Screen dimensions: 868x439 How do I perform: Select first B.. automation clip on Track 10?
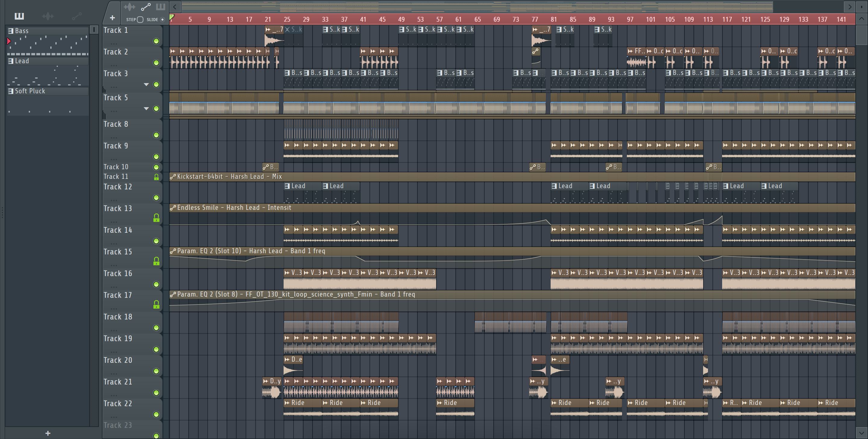(271, 167)
